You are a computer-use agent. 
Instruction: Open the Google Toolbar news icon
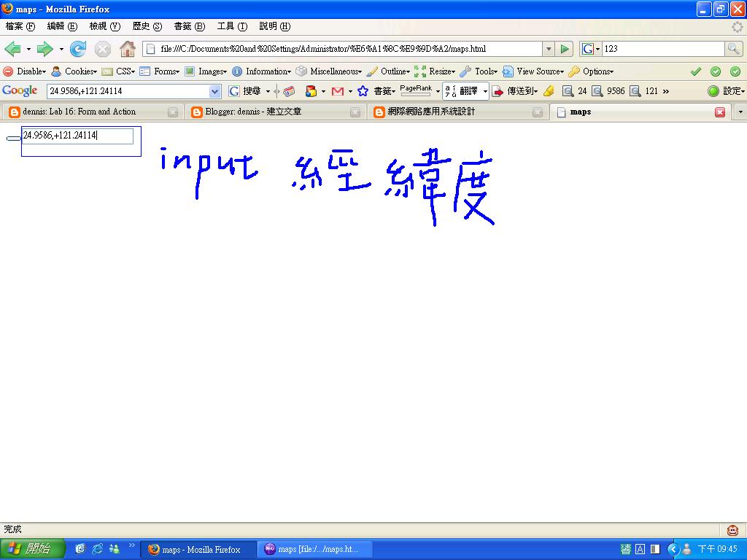tap(289, 91)
